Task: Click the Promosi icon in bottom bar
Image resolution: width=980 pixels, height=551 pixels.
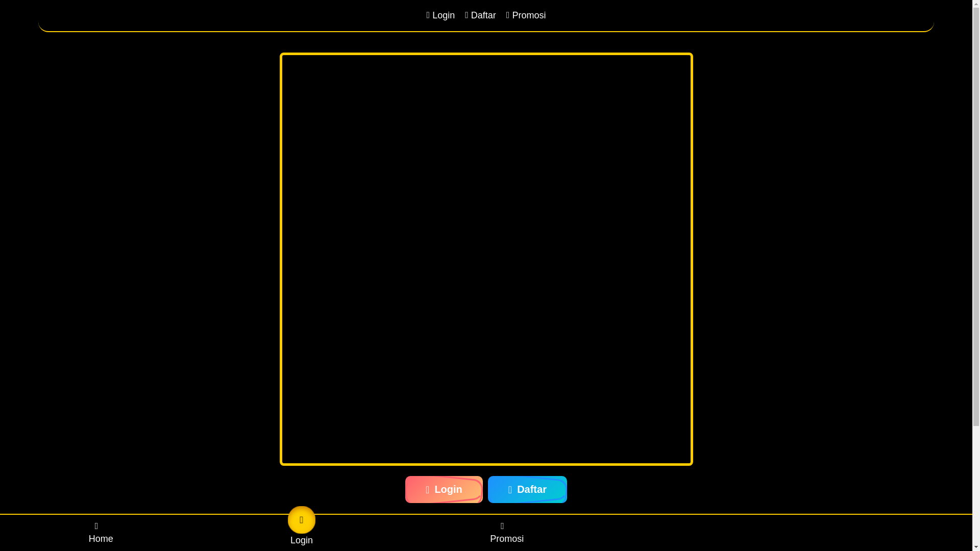Action: pos(502,526)
